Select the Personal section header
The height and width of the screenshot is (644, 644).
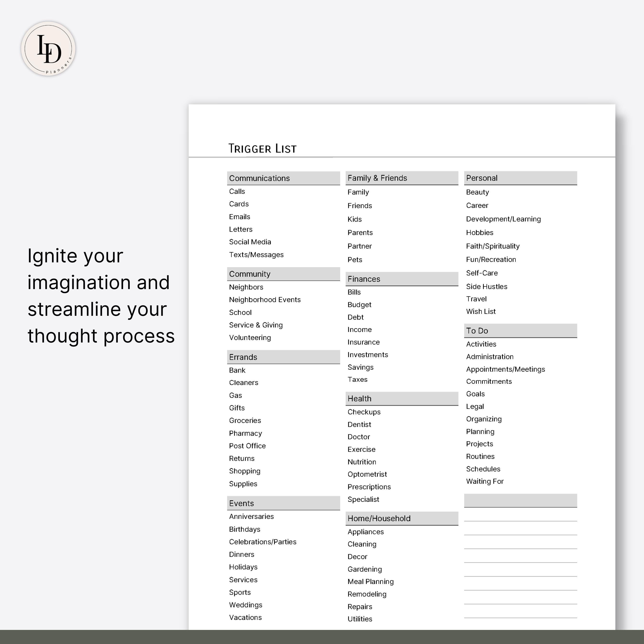[x=520, y=178]
